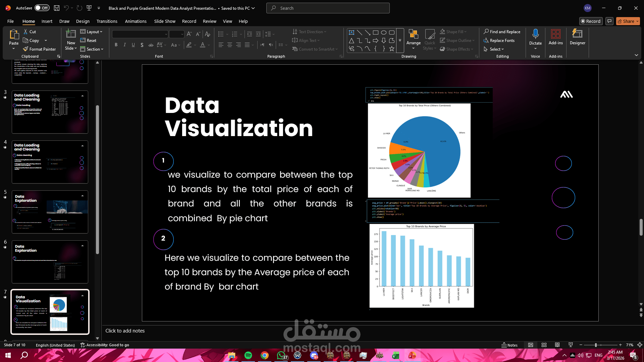Screen dimensions: 644x362
Task: Switch to Slide Sorter view
Action: pos(544,345)
